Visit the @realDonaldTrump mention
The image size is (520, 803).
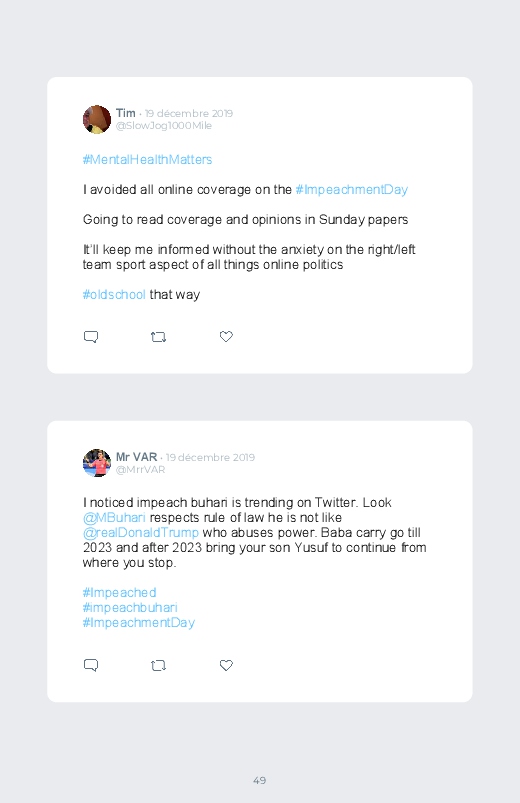[x=141, y=533]
